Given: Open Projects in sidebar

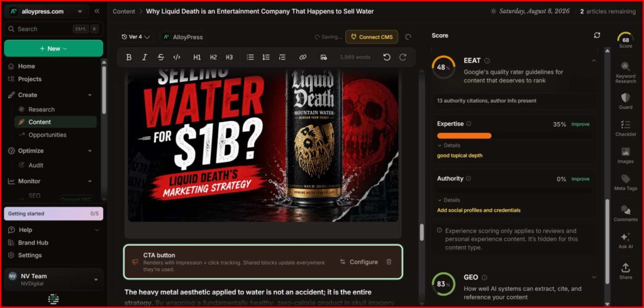Looking at the screenshot, I should (30, 79).
